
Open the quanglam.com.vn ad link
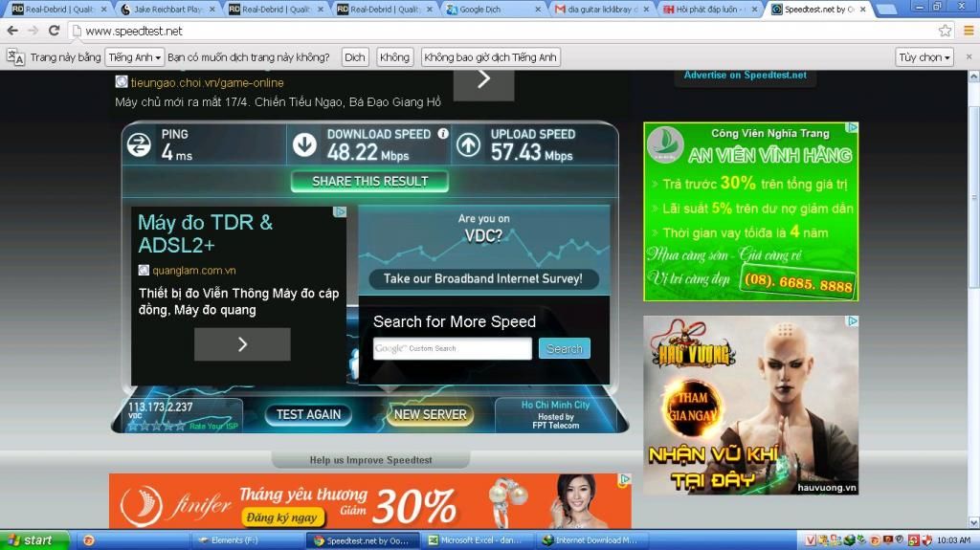click(x=193, y=271)
